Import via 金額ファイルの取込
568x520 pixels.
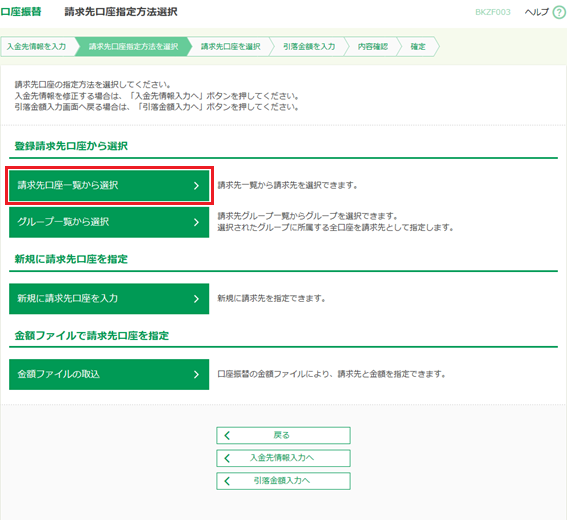click(109, 374)
